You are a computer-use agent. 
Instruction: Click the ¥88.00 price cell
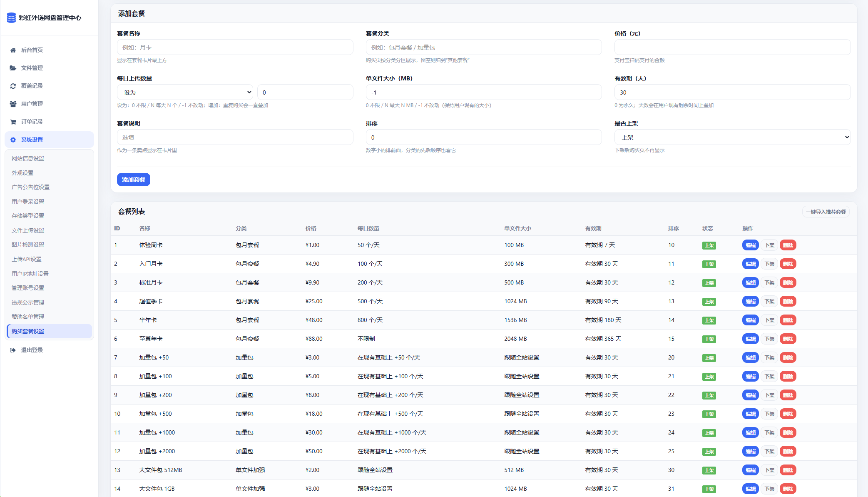click(314, 339)
